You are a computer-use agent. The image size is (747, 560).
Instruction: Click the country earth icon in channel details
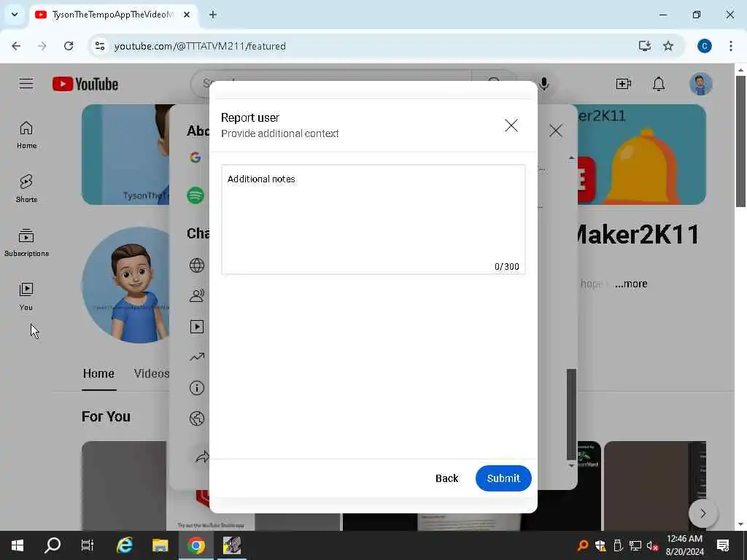click(x=197, y=418)
